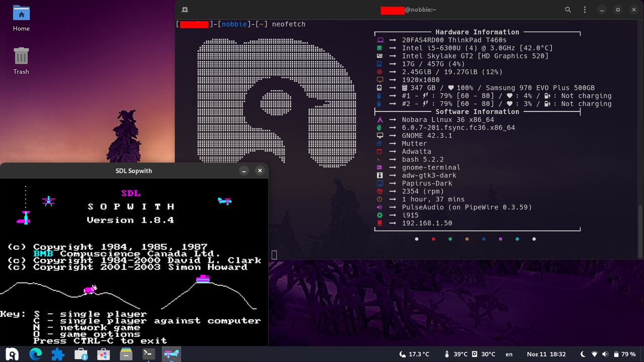The height and width of the screenshot is (362, 644).
Task: Click the cyan biplane sprite in Sopwith
Action: click(224, 201)
